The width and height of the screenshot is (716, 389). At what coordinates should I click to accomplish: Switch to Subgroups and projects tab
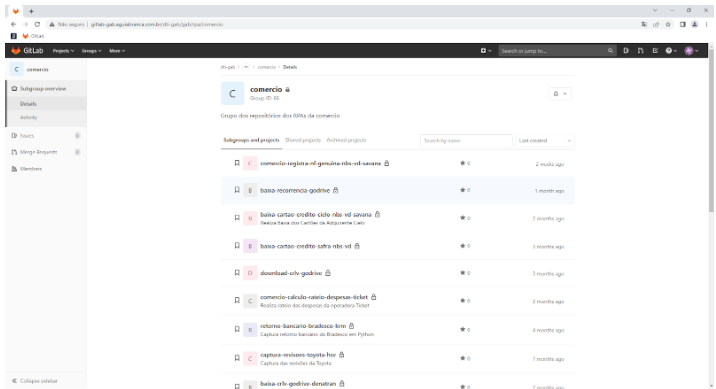click(251, 140)
